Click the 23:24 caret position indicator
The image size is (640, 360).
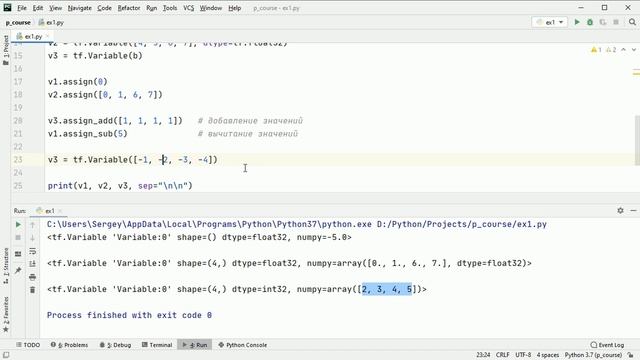point(483,355)
